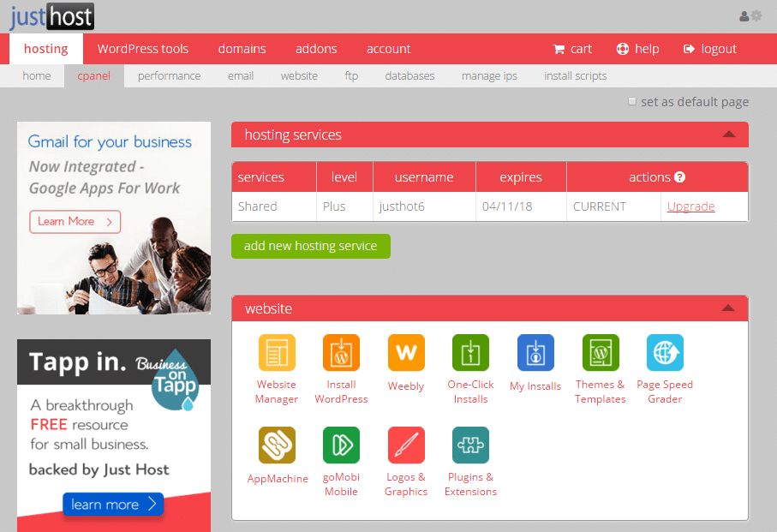Launch the Page Speed Grader tool

[664, 352]
